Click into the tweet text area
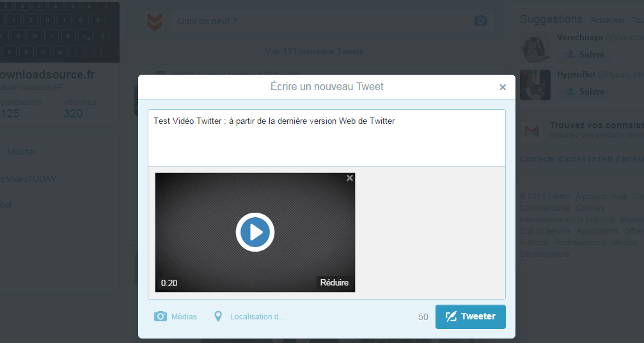This screenshot has height=343, width=644. click(327, 138)
